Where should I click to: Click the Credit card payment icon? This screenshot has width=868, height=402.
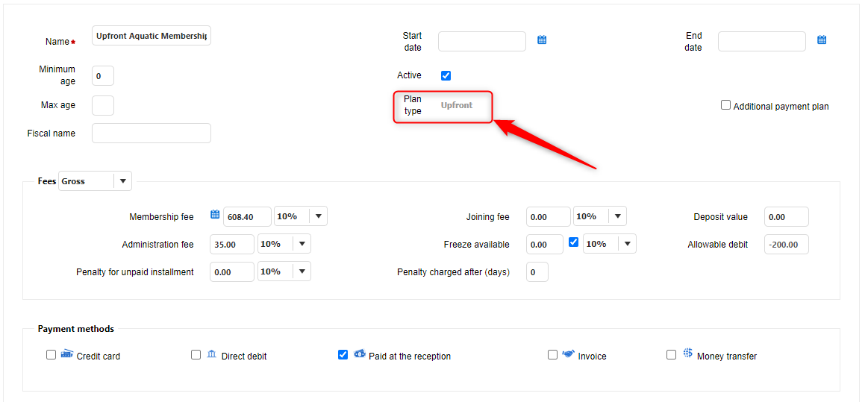pyautogui.click(x=67, y=354)
